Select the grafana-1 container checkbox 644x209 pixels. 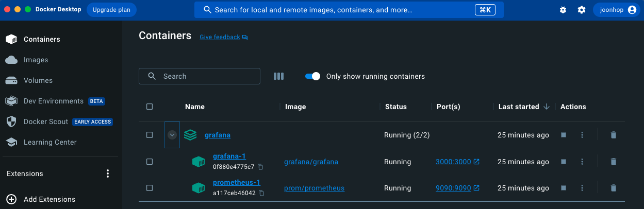[x=150, y=162]
